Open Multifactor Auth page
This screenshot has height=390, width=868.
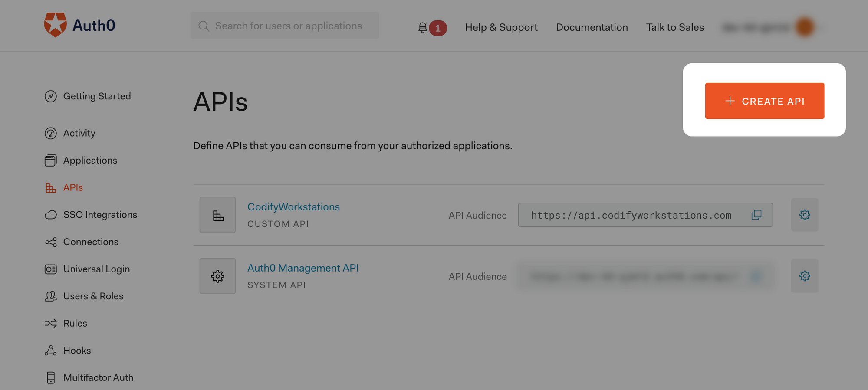click(x=99, y=378)
